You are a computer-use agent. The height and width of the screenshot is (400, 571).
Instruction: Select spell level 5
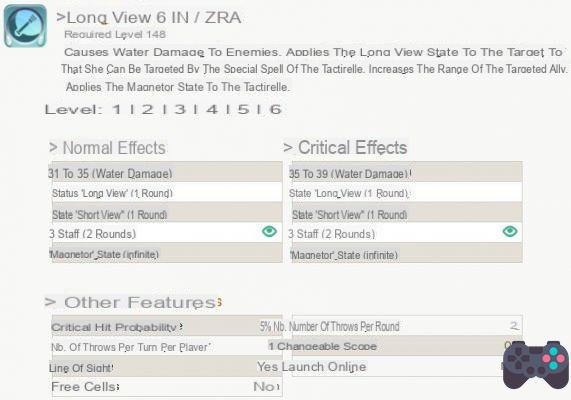click(243, 109)
